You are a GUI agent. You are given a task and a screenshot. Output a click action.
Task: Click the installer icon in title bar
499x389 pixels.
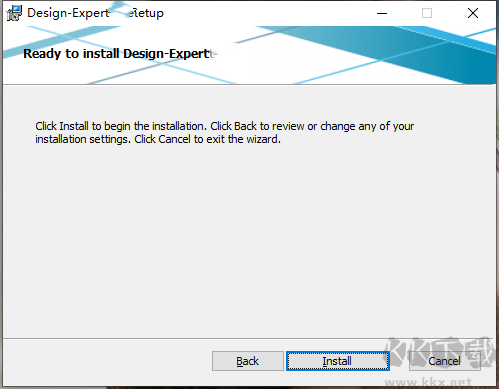[14, 13]
